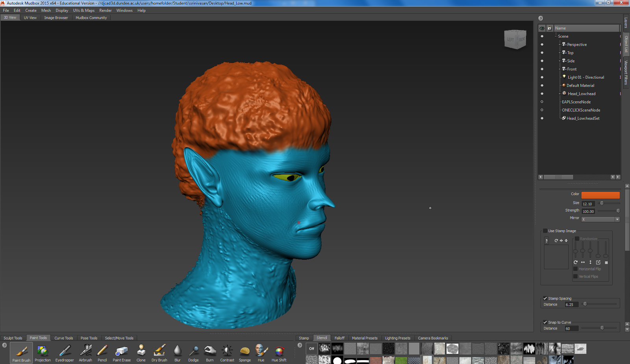Select the Hue Shift tool
The width and height of the screenshot is (630, 364).
[x=279, y=353]
